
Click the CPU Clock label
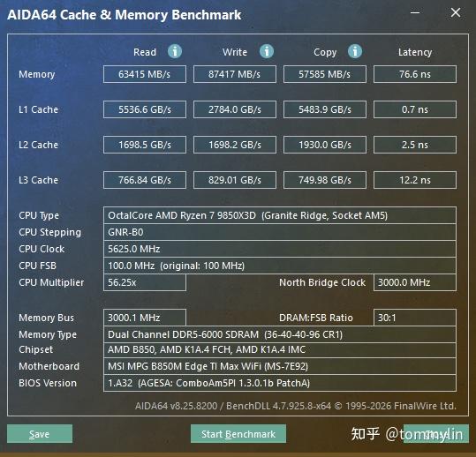(42, 249)
